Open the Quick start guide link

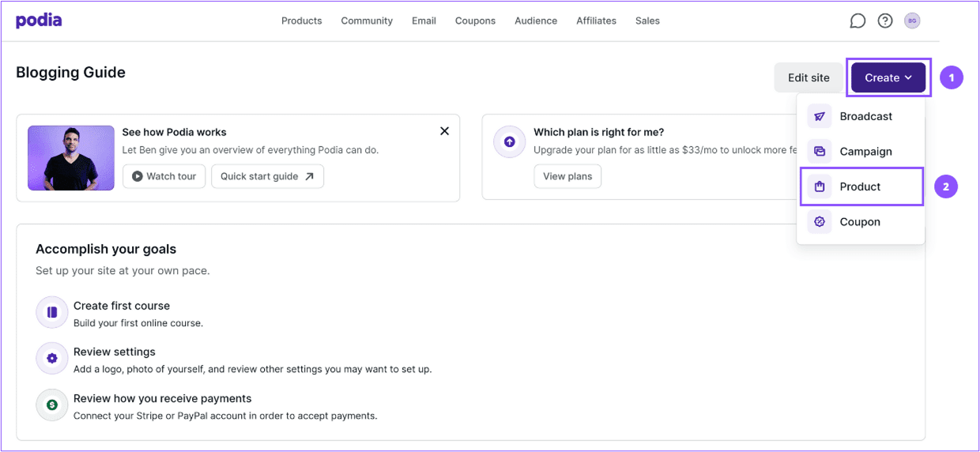(267, 176)
